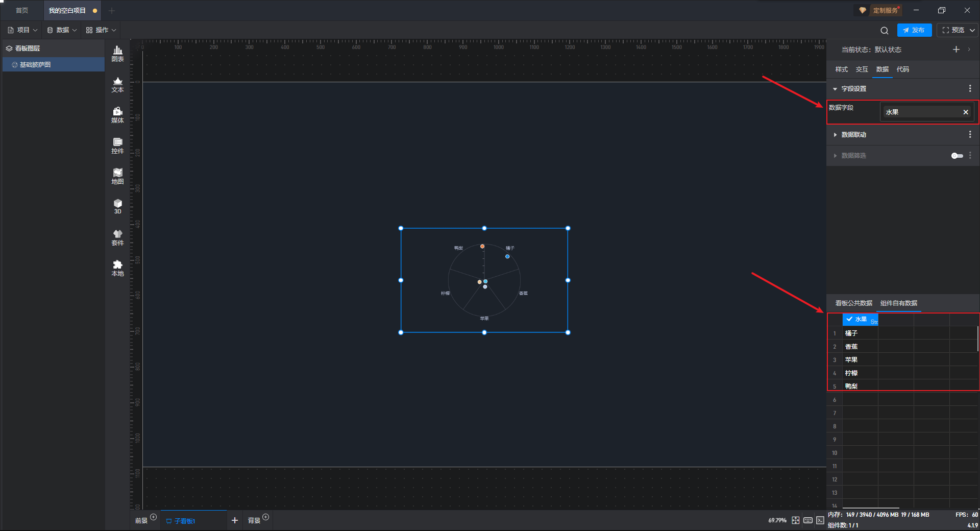The width and height of the screenshot is (980, 531).
Task: Click the 当前状态: 默认状态 label
Action: click(871, 50)
